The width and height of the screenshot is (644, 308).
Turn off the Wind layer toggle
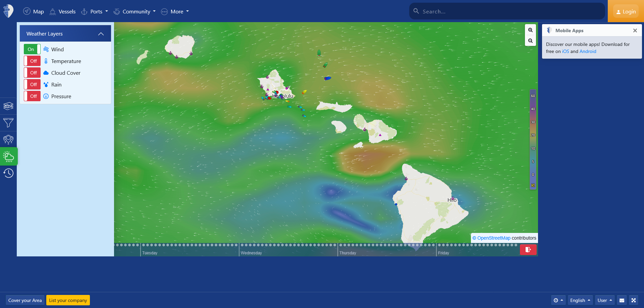click(x=32, y=49)
